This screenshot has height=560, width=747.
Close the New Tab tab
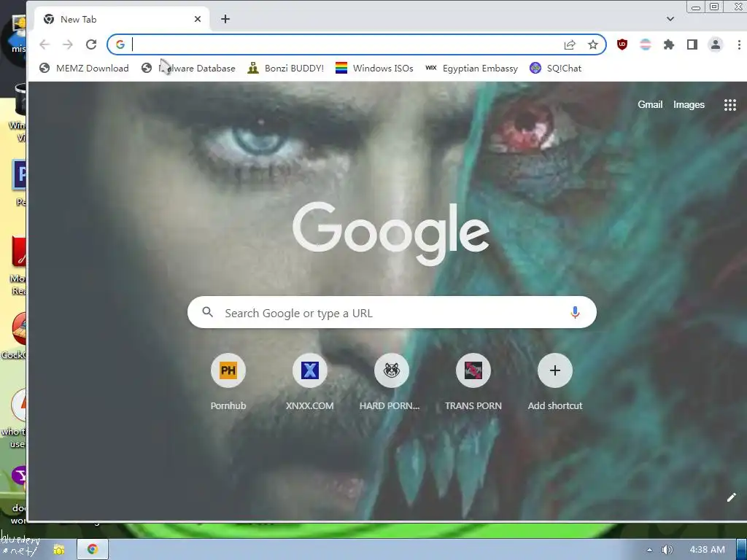point(198,19)
